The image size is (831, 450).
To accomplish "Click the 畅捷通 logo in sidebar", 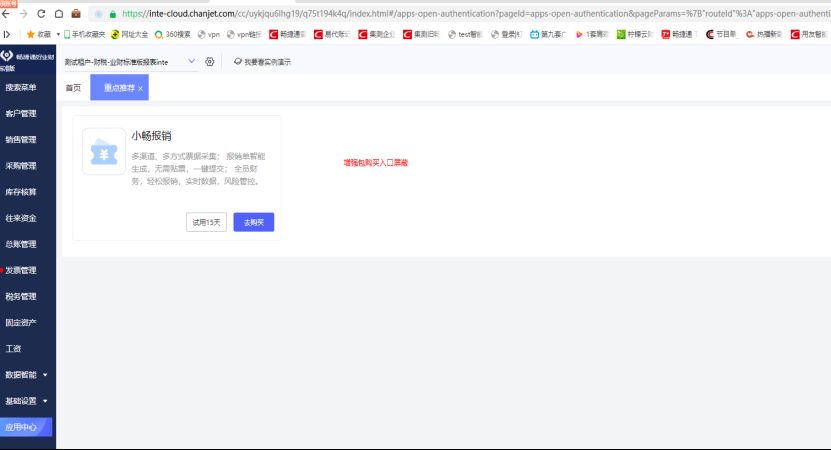I will (x=7, y=60).
